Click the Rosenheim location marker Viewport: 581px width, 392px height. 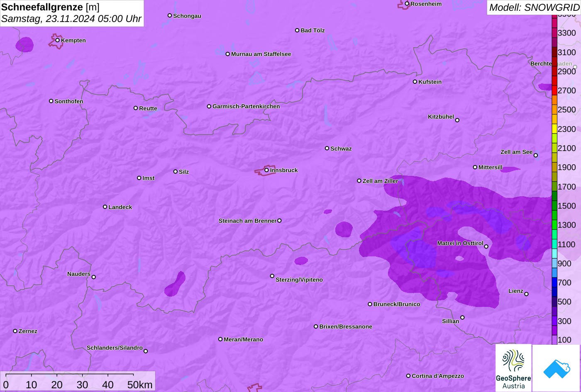407,4
